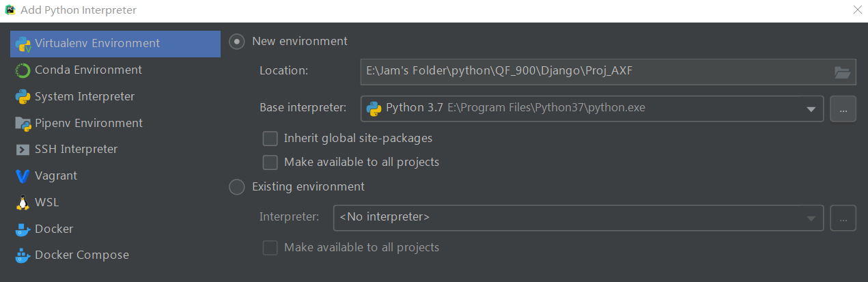This screenshot has width=868, height=282.
Task: Click the WSL penguin icon
Action: point(23,203)
